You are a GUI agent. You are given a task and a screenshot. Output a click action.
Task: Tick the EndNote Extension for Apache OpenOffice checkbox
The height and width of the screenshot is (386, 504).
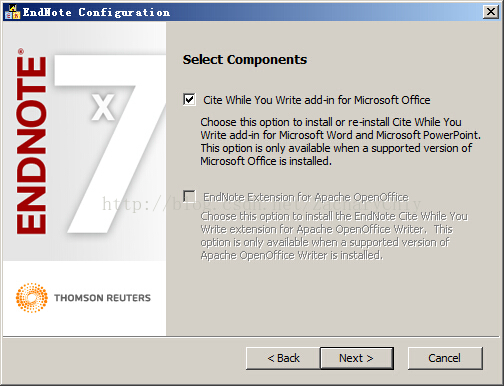(189, 196)
